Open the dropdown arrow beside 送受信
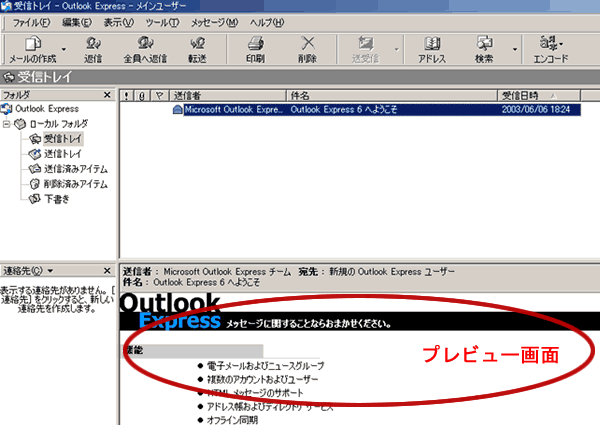Image resolution: width=600 pixels, height=425 pixels. tap(396, 49)
